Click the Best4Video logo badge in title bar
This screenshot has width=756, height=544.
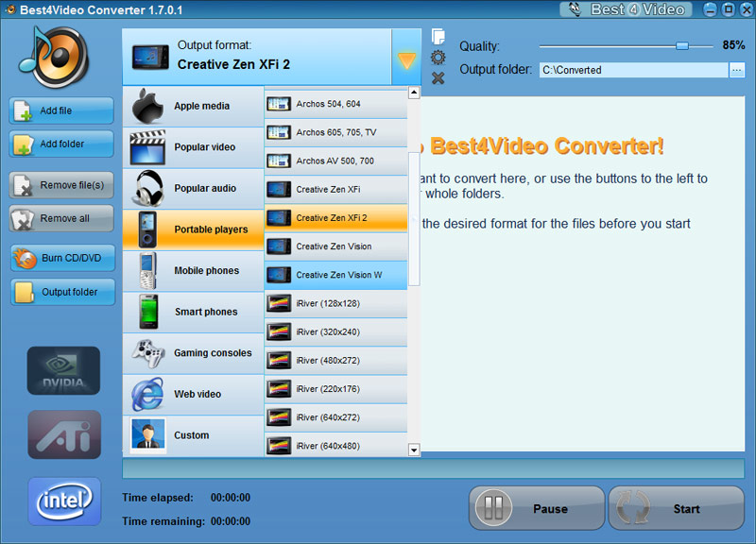tap(626, 9)
